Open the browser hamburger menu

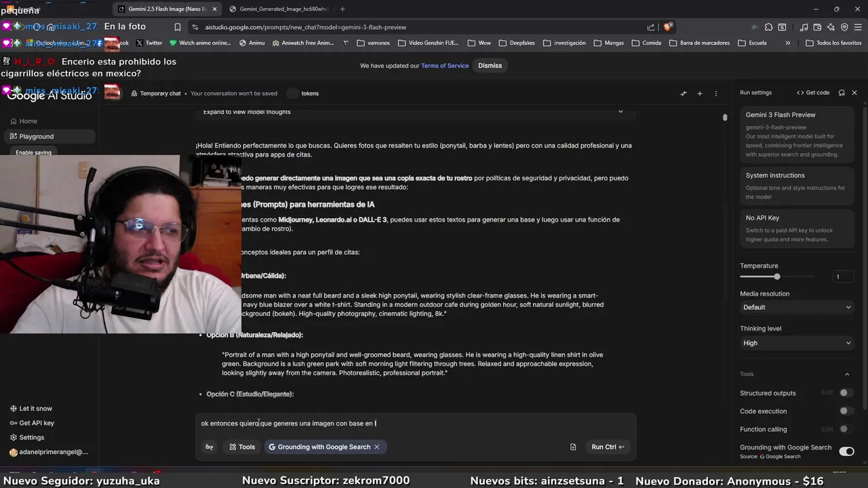tap(858, 27)
